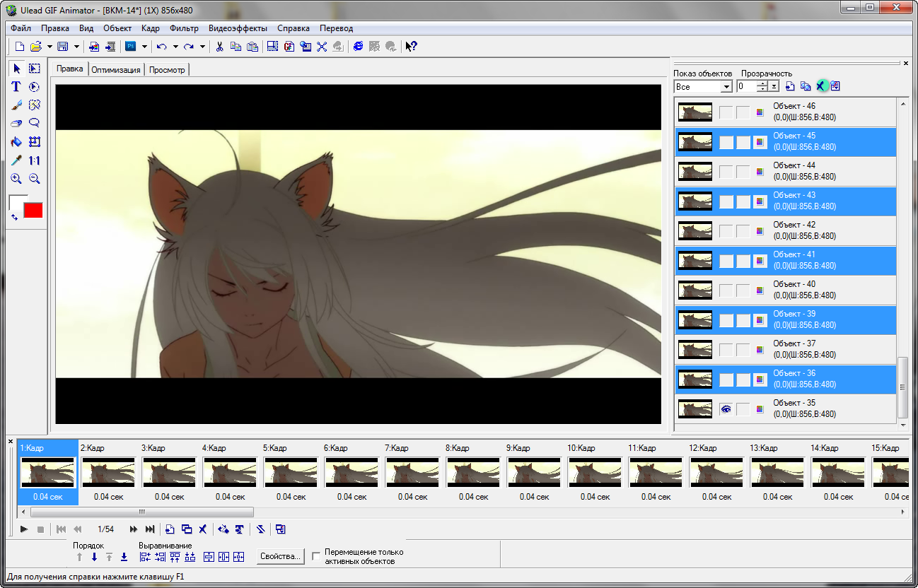This screenshot has height=588, width=918.
Task: Go to next frame button
Action: [134, 529]
